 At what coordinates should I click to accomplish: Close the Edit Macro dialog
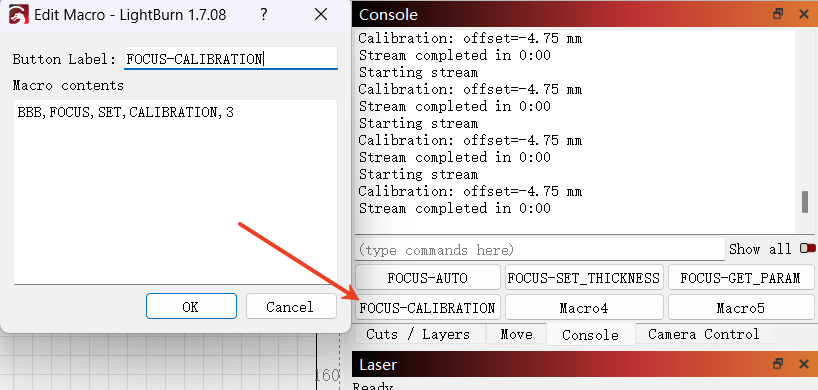tap(321, 15)
